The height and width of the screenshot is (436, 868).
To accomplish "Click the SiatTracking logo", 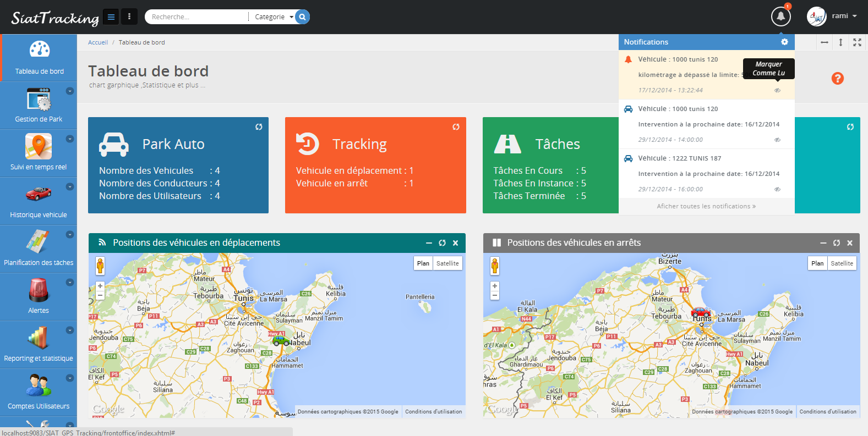I will coord(55,18).
